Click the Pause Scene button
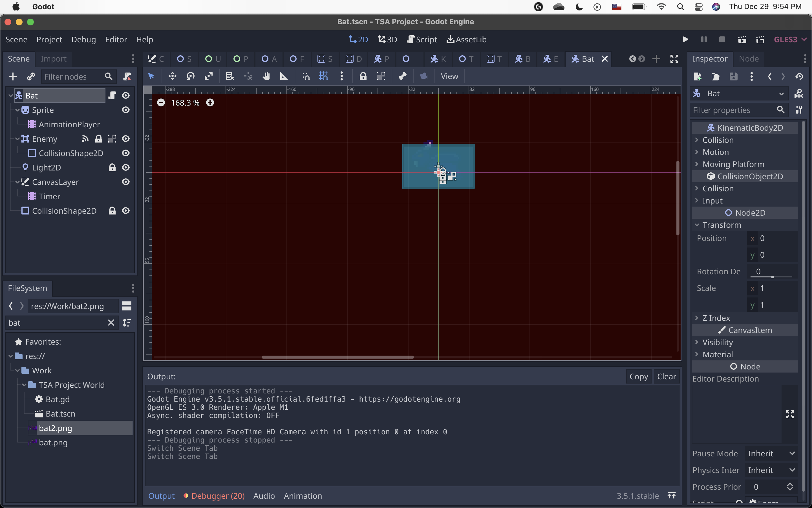Screen dimensions: 812x508 [x=704, y=39]
